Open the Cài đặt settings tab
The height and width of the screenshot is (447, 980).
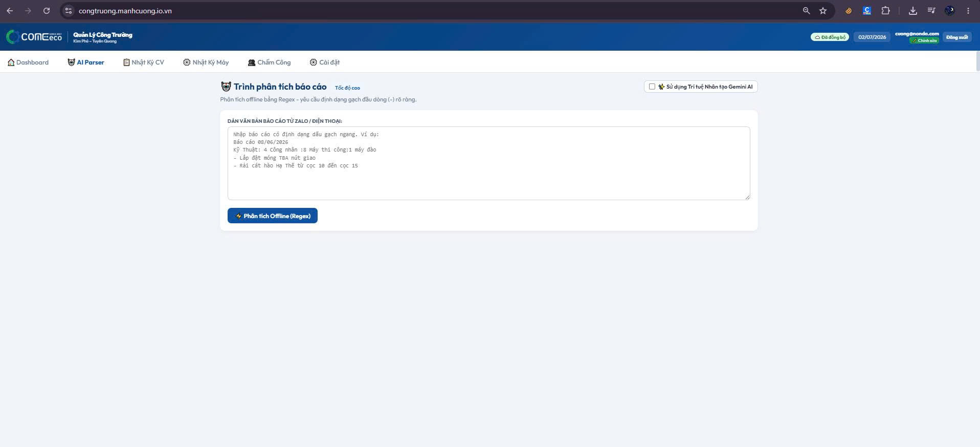(x=325, y=62)
